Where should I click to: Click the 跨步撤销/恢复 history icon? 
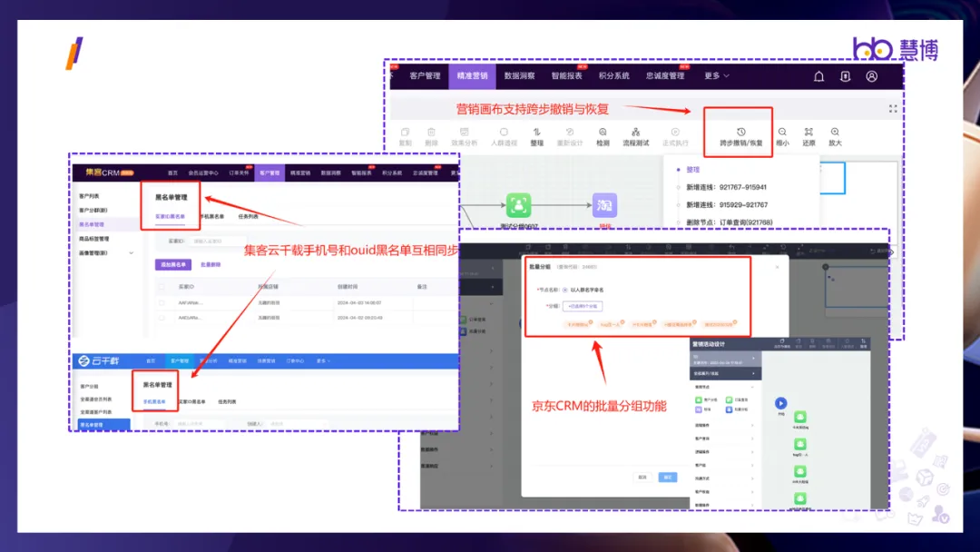(x=741, y=132)
